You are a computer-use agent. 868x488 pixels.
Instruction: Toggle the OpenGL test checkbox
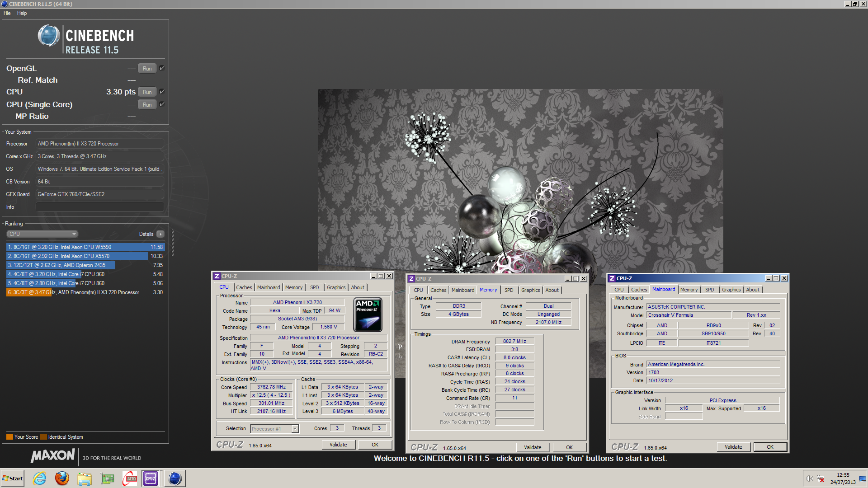pos(162,68)
